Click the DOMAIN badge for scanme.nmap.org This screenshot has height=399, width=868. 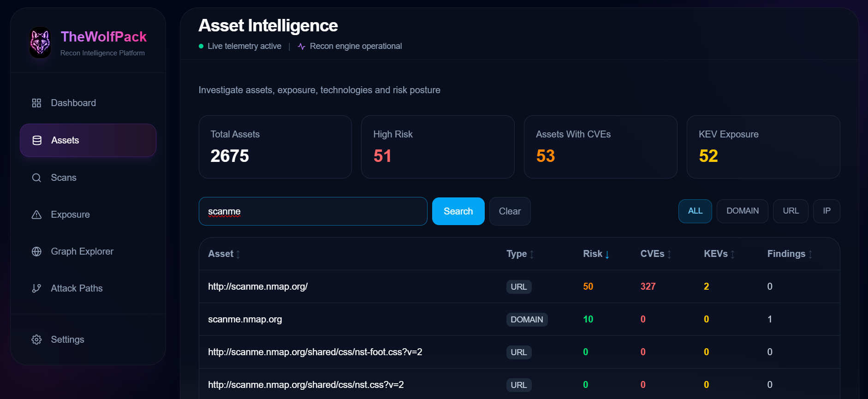(x=527, y=320)
